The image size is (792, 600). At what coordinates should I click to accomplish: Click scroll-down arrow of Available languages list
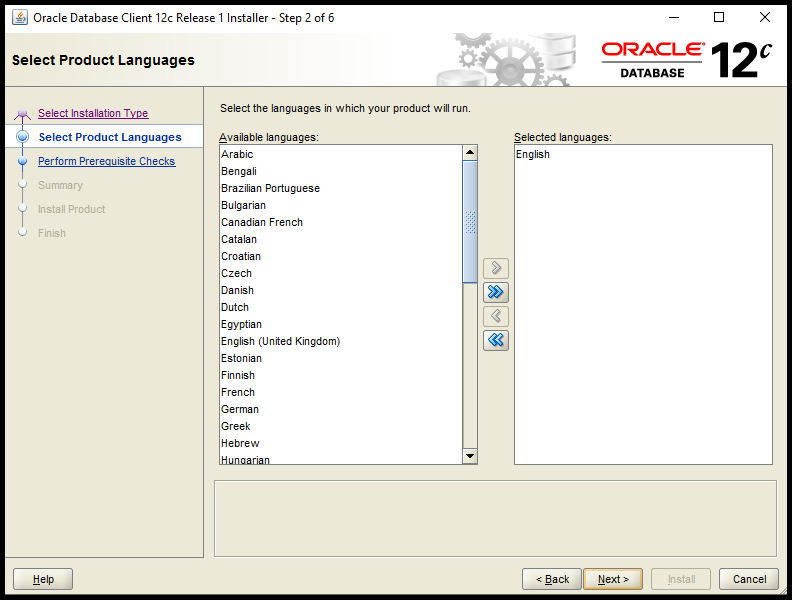470,456
